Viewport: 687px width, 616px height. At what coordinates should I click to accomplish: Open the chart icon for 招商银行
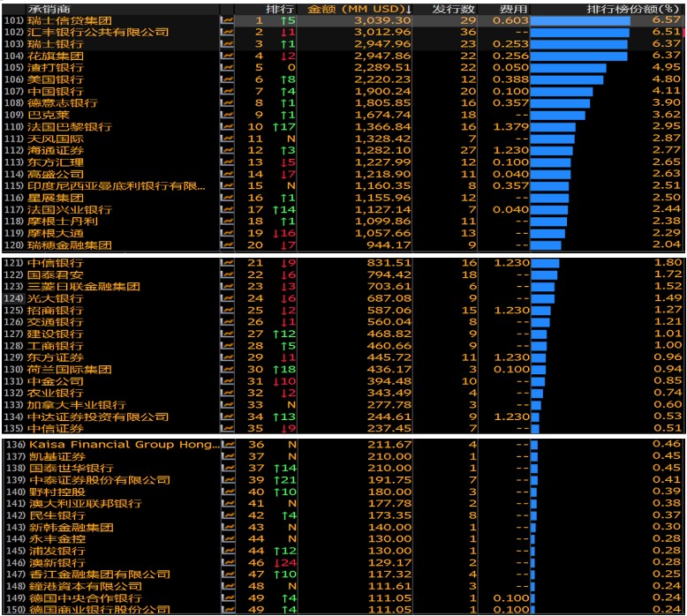click(x=227, y=310)
